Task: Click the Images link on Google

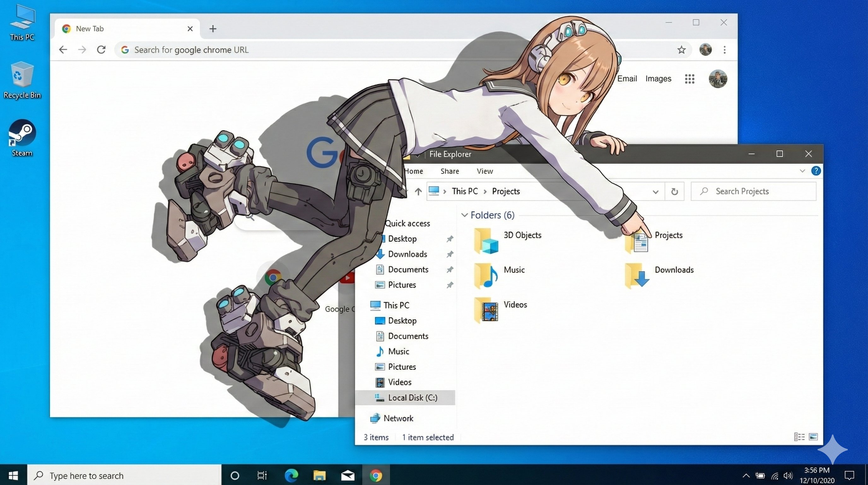Action: click(658, 79)
